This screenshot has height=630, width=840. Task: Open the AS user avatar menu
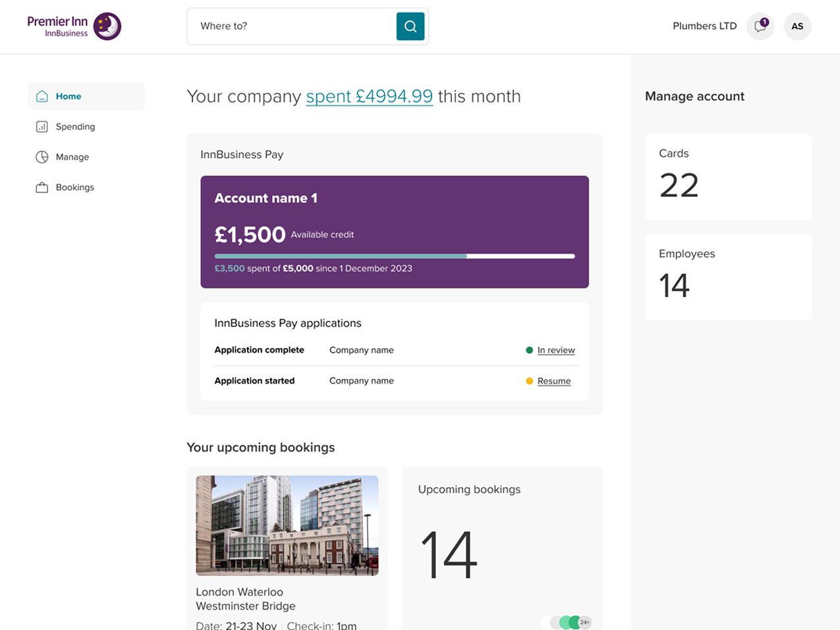click(x=797, y=26)
